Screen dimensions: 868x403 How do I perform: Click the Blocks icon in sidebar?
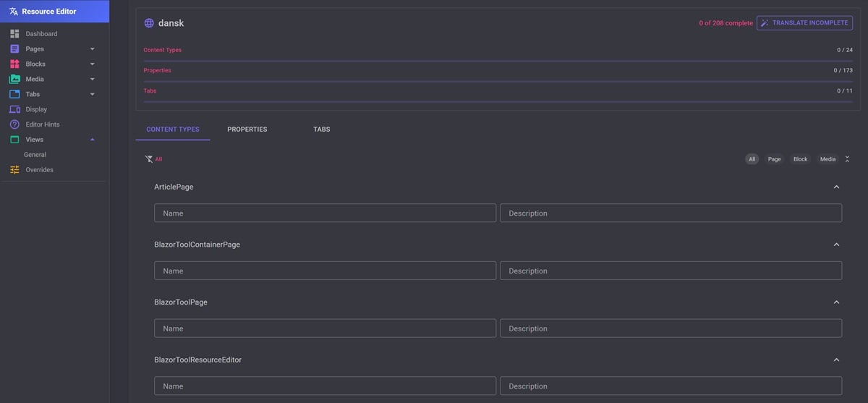pyautogui.click(x=14, y=64)
